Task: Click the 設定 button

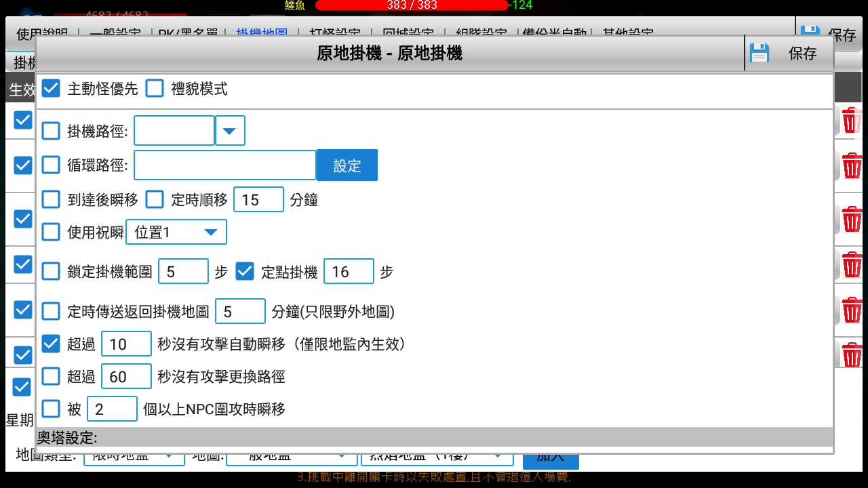Action: coord(347,165)
